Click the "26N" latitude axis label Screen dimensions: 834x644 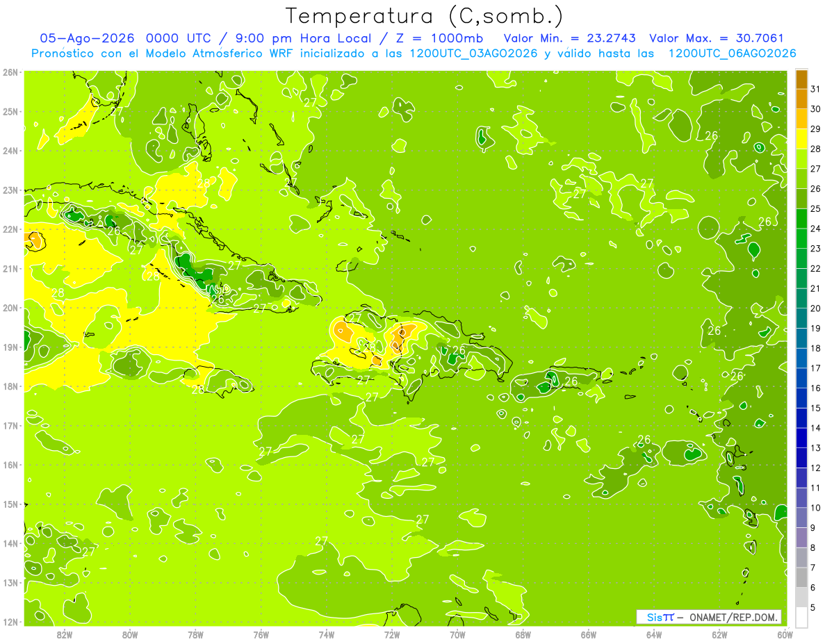(11, 72)
